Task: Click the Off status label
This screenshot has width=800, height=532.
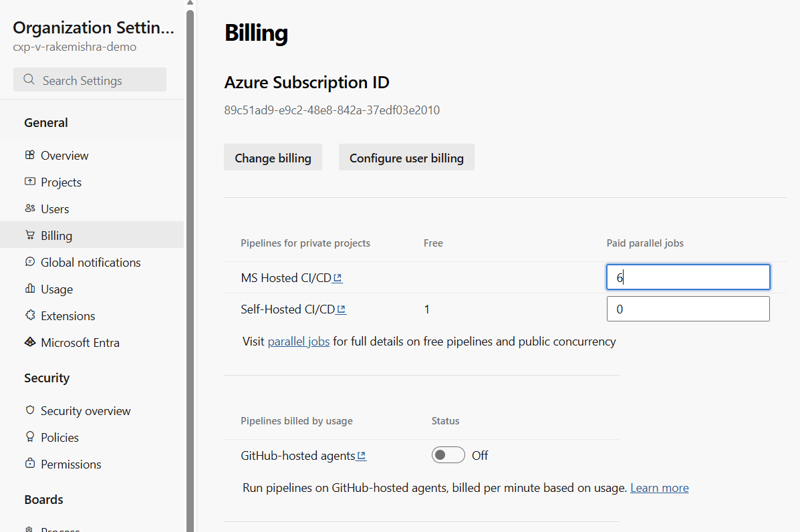Action: click(480, 456)
